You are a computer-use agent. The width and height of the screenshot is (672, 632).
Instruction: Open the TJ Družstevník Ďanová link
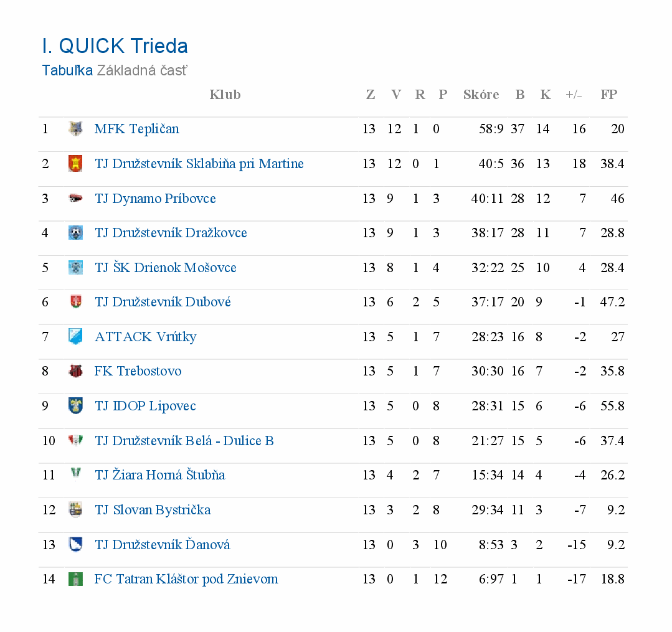[162, 545]
